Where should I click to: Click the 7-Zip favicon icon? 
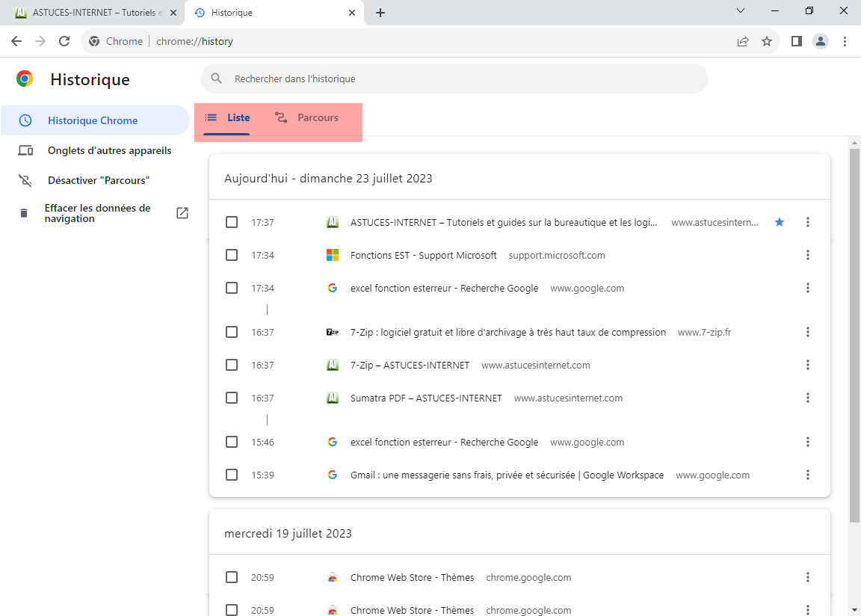click(x=332, y=332)
